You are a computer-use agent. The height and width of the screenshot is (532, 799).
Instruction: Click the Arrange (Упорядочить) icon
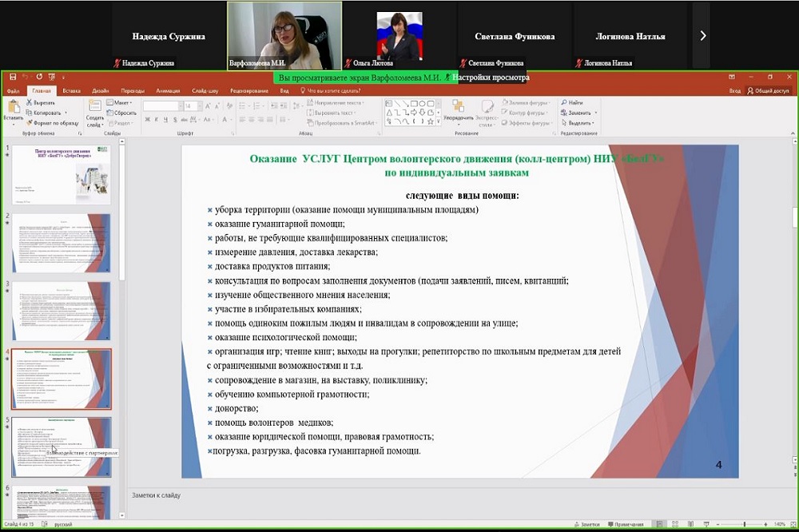[x=458, y=109]
